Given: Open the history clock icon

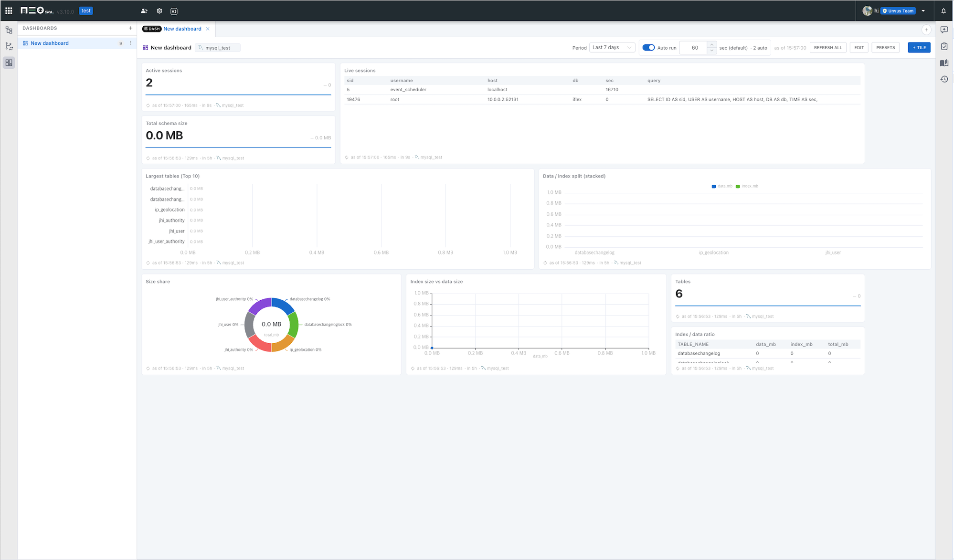Looking at the screenshot, I should point(944,79).
